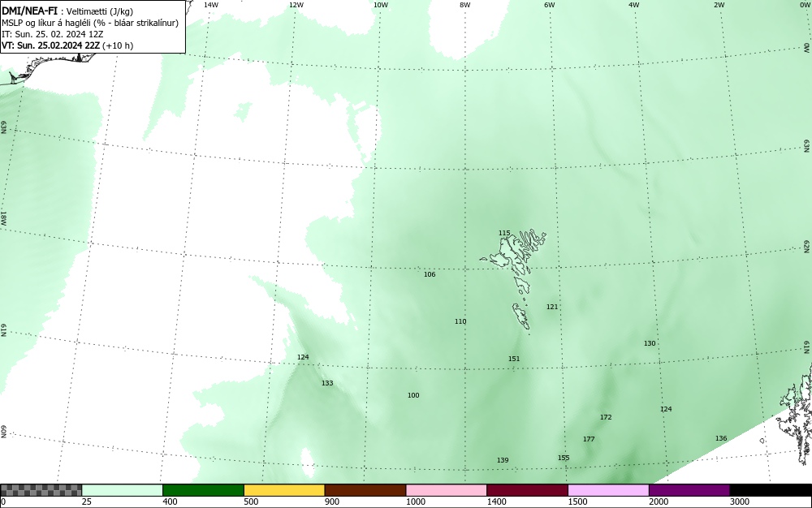Viewport: 812px width, 508px height.
Task: Click the checkered gray 0–25 legend swatch
Action: click(x=41, y=490)
